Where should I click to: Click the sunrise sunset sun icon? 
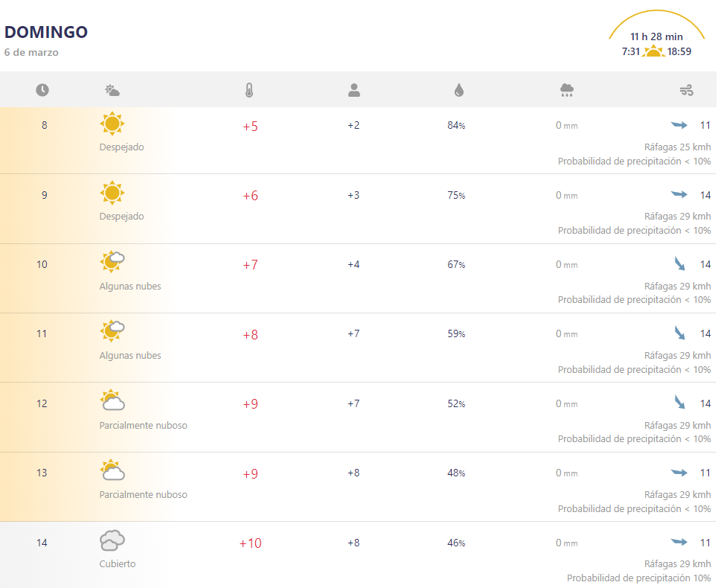tap(654, 51)
